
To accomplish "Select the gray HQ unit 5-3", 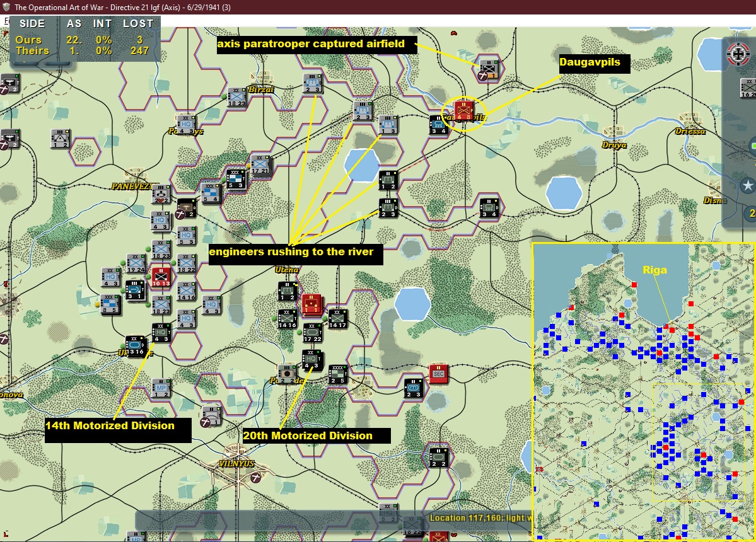I will 186,236.
